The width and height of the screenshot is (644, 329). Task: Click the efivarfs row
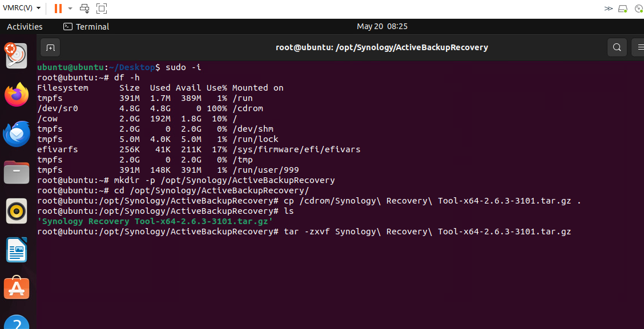click(199, 149)
